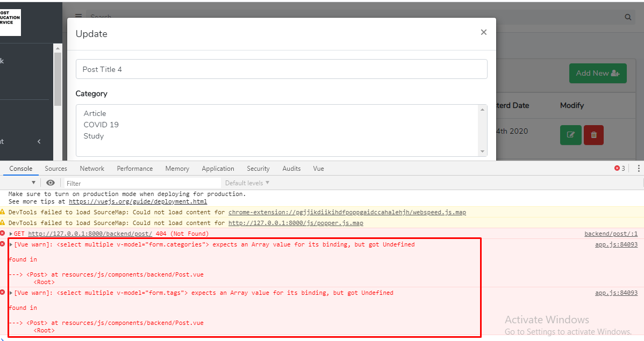Select the Article category option
Image resolution: width=644 pixels, height=341 pixels.
tap(95, 113)
